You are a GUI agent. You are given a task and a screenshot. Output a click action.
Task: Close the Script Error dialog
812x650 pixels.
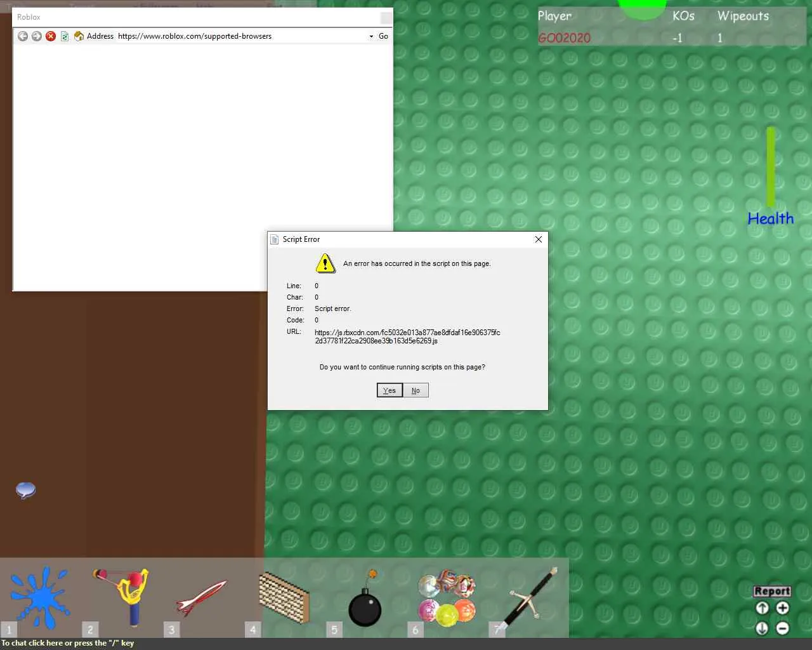[538, 239]
